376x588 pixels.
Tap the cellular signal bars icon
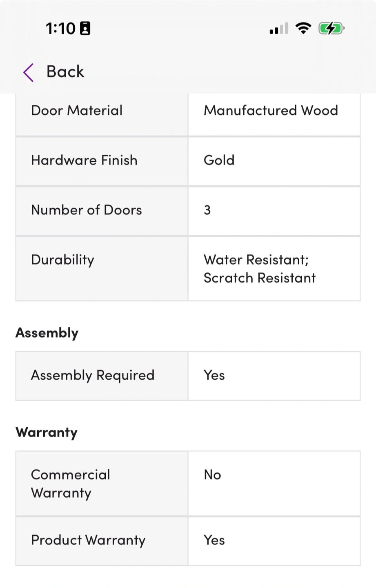click(279, 29)
